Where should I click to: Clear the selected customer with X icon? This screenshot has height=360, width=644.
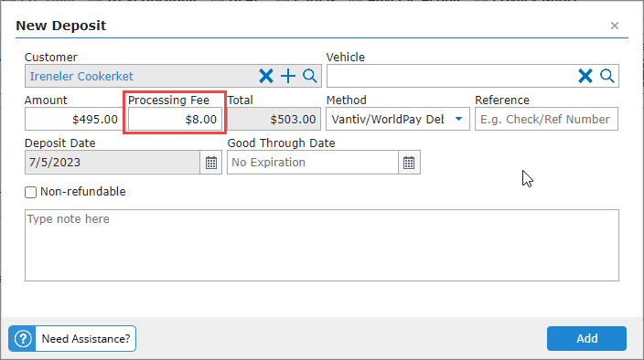(x=266, y=76)
